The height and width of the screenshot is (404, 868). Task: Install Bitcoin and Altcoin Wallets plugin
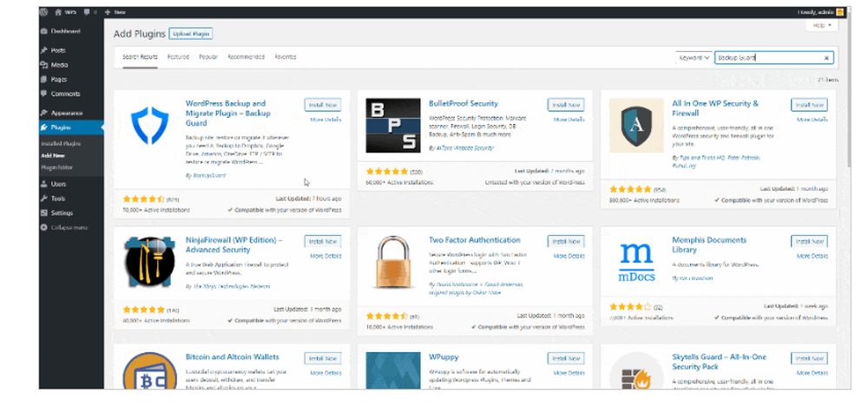click(x=323, y=358)
